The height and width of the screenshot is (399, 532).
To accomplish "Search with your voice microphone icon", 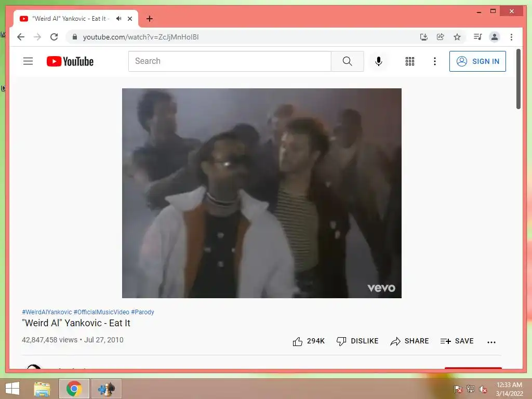I will [x=379, y=61].
